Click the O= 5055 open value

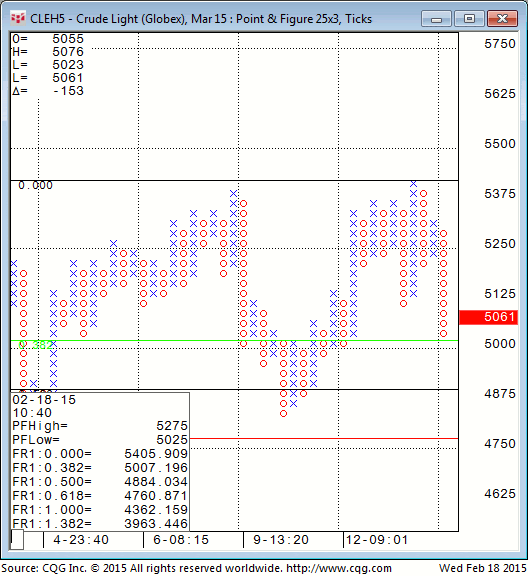[48, 39]
